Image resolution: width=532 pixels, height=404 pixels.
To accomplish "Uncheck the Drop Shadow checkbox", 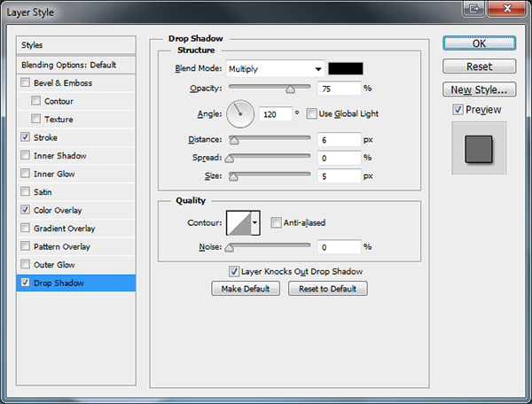I will click(25, 283).
